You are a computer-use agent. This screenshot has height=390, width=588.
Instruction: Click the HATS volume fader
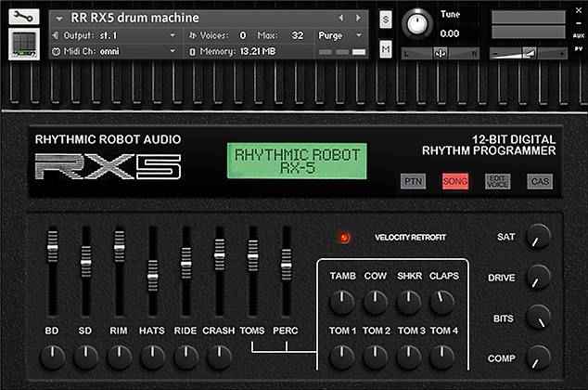click(x=153, y=276)
